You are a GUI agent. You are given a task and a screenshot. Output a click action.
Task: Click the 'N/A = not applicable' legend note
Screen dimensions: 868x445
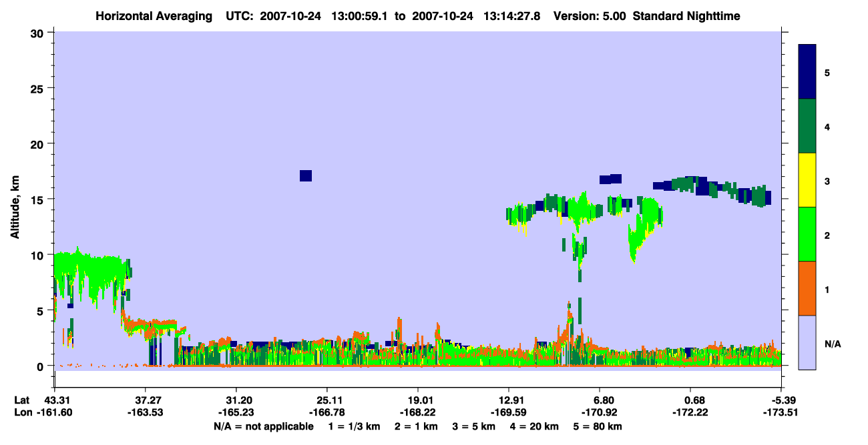point(263,426)
